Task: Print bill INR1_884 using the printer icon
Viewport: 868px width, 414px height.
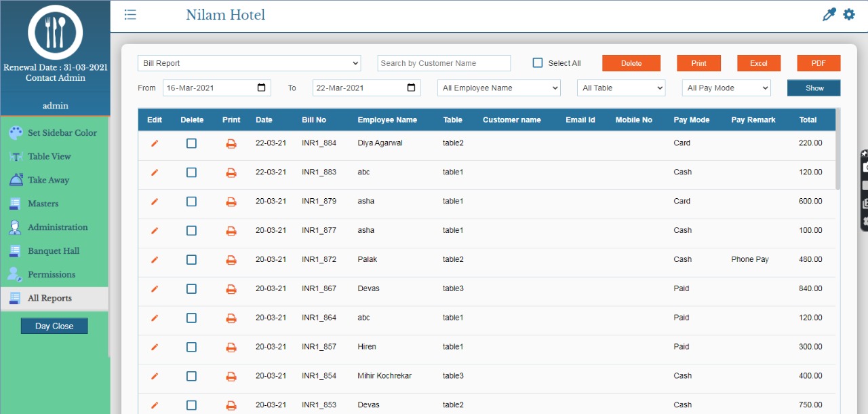Action: 231,143
